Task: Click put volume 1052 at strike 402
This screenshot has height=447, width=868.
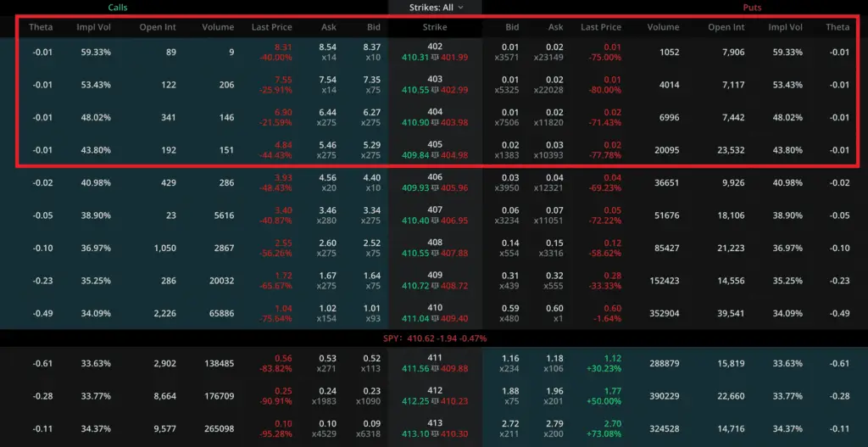Action: coord(669,52)
